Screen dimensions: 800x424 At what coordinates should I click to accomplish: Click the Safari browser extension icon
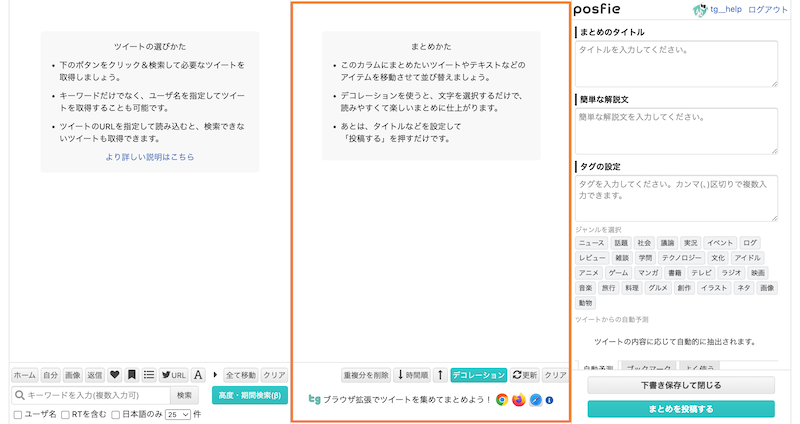point(535,400)
